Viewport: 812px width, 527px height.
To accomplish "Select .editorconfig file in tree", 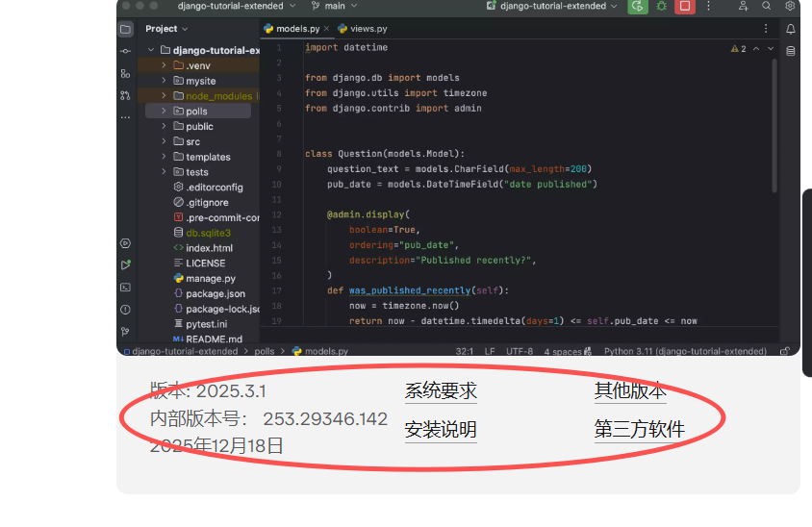I will (208, 187).
